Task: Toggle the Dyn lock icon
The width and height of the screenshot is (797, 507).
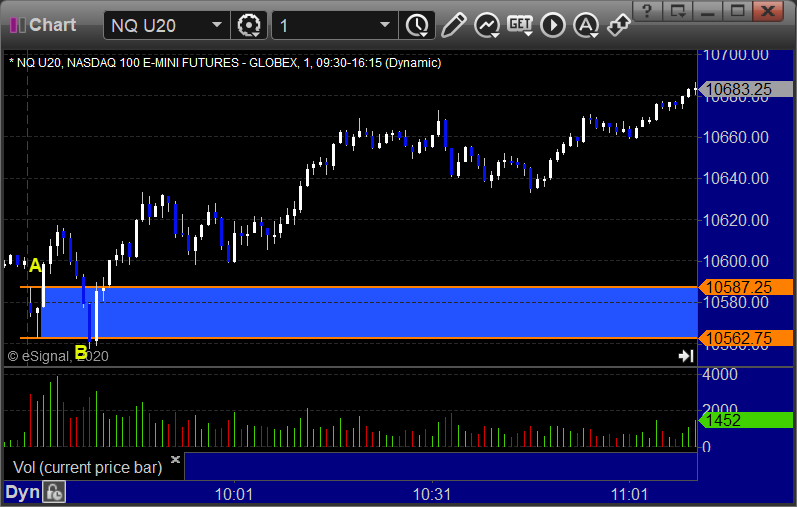Action: (x=54, y=492)
